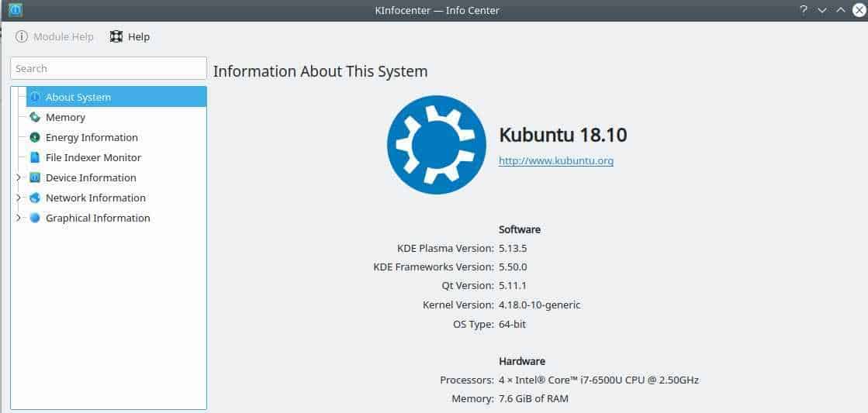868x413 pixels.
Task: Expand the Graphical Information tree node
Action: pyautogui.click(x=19, y=218)
